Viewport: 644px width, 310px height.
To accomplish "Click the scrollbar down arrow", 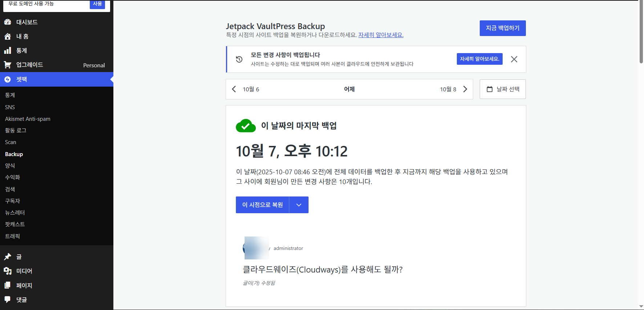I will pos(641,307).
